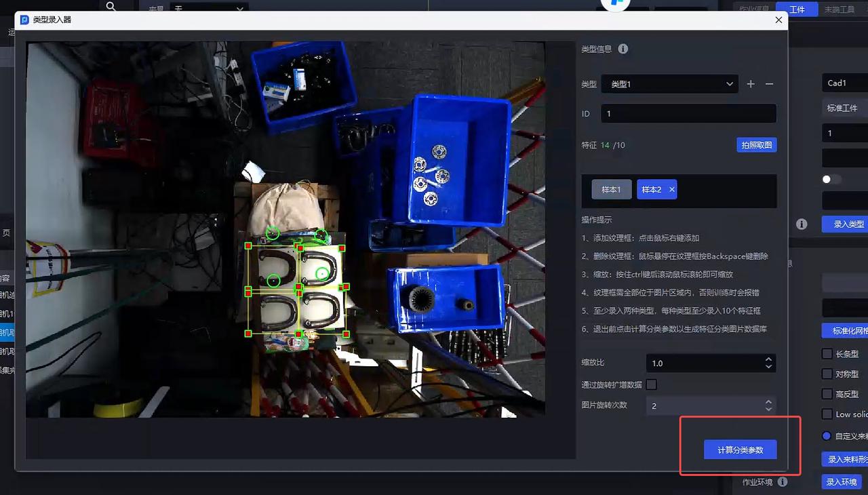The height and width of the screenshot is (495, 868).
Task: Open the 类型1 type dropdown
Action: [x=669, y=84]
